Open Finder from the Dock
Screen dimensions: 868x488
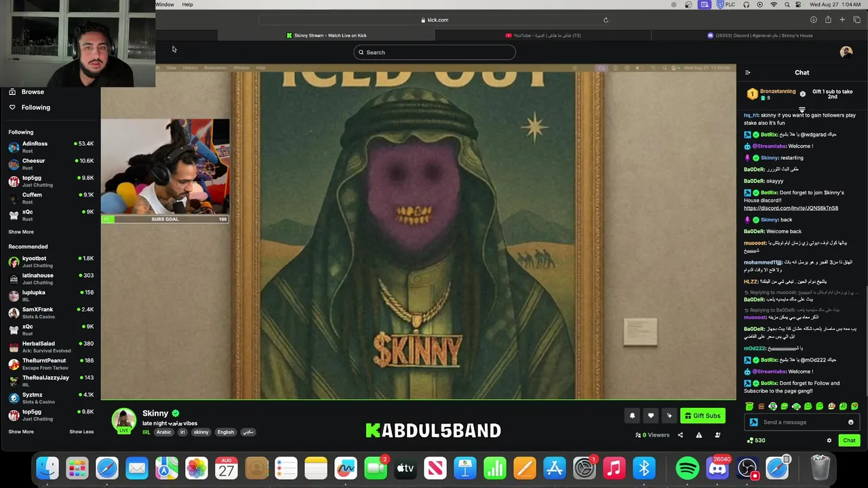47,468
